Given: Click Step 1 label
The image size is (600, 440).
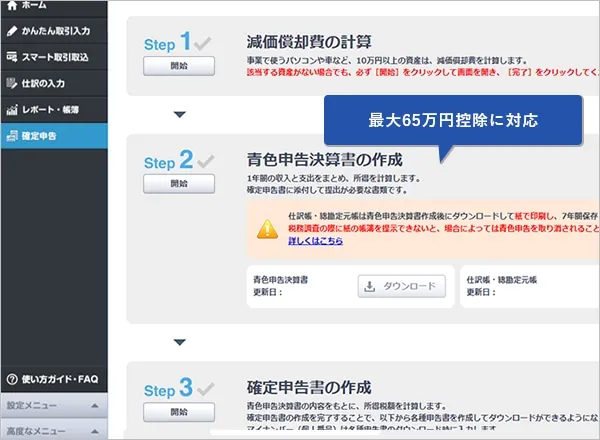Looking at the screenshot, I should pos(167,42).
